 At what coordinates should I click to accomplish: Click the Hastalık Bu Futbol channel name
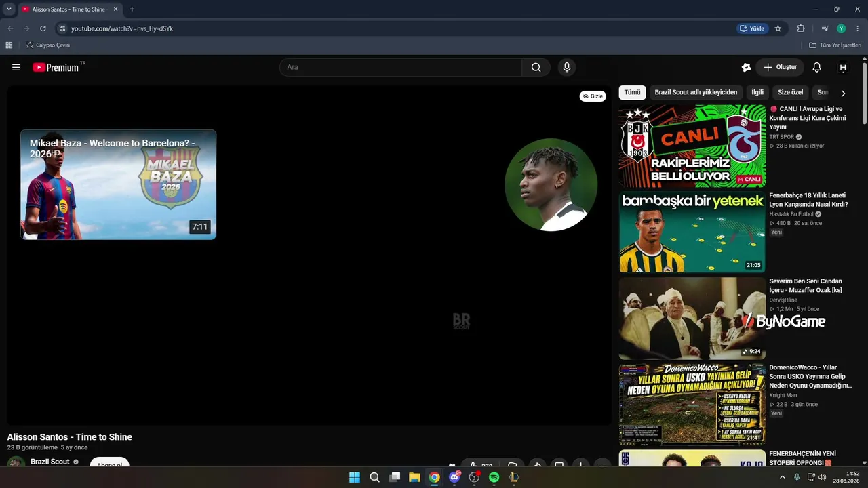tap(791, 214)
